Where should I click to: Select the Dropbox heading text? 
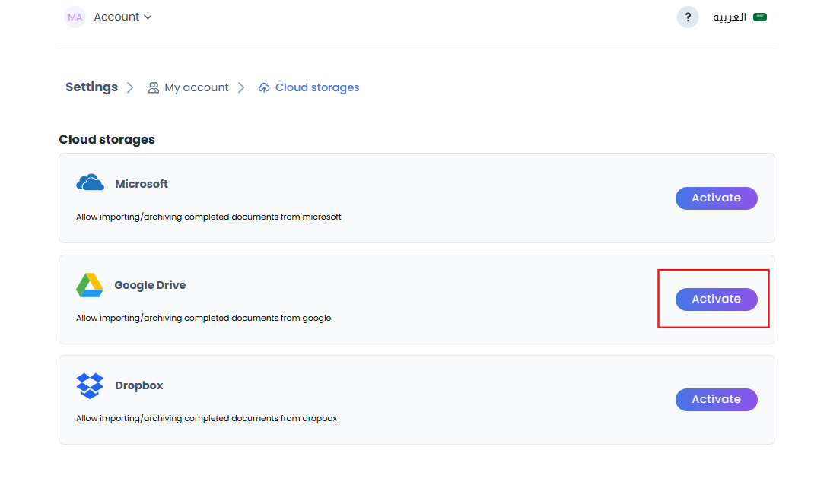tap(138, 385)
